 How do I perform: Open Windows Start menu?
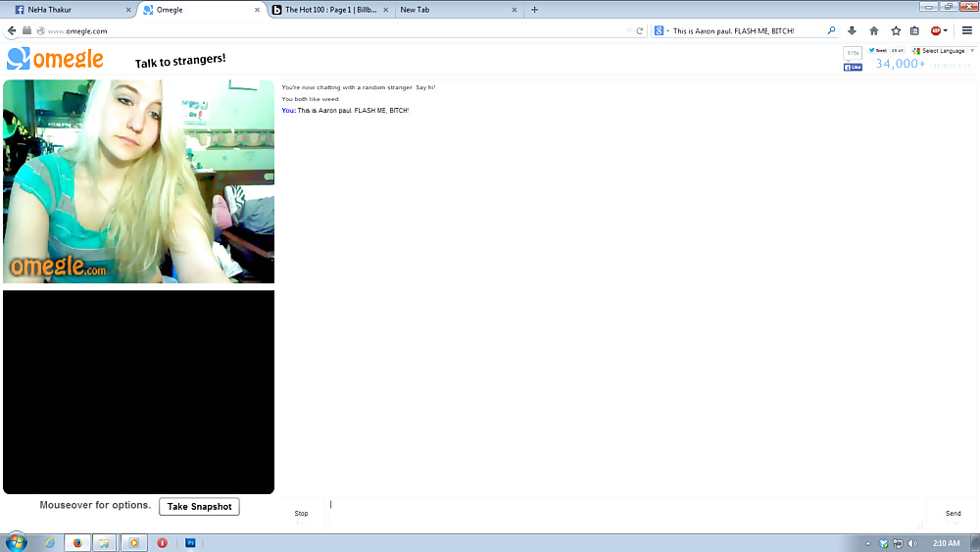coord(17,542)
